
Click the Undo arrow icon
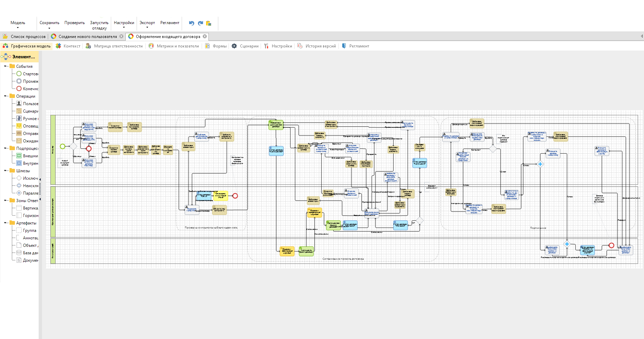[x=192, y=23]
